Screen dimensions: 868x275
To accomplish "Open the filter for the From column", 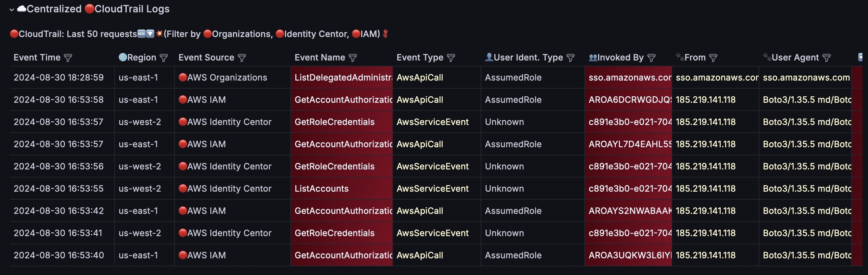I will point(713,58).
